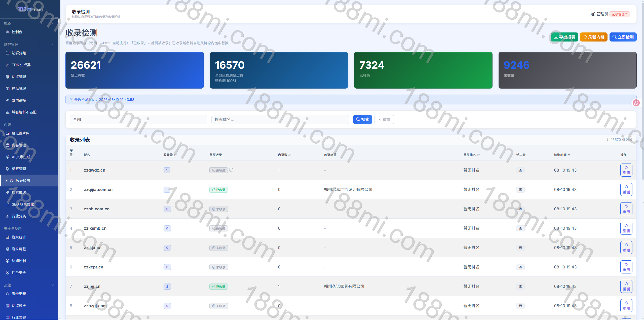The image size is (644, 320).
Task: Click the 188mi CMS logo
Action: click(30, 9)
